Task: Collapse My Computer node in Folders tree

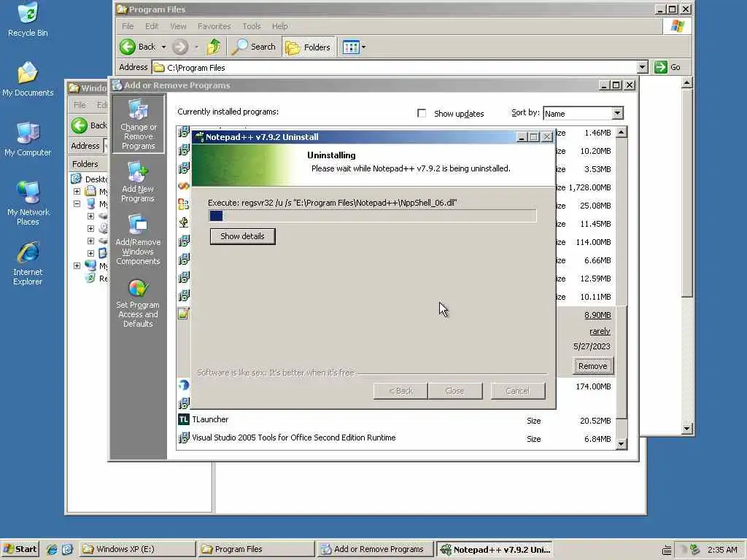Action: (x=77, y=204)
